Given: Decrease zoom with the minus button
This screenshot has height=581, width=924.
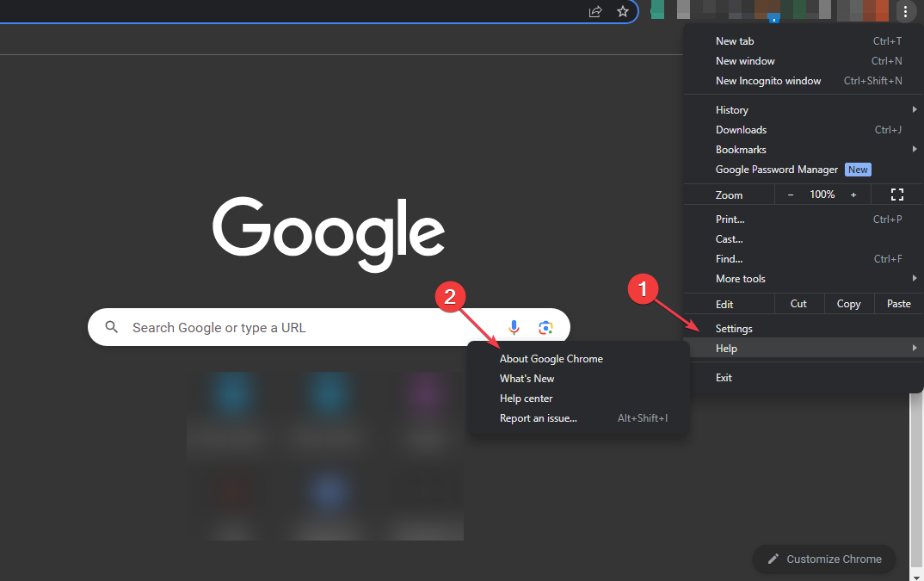Looking at the screenshot, I should click(791, 195).
